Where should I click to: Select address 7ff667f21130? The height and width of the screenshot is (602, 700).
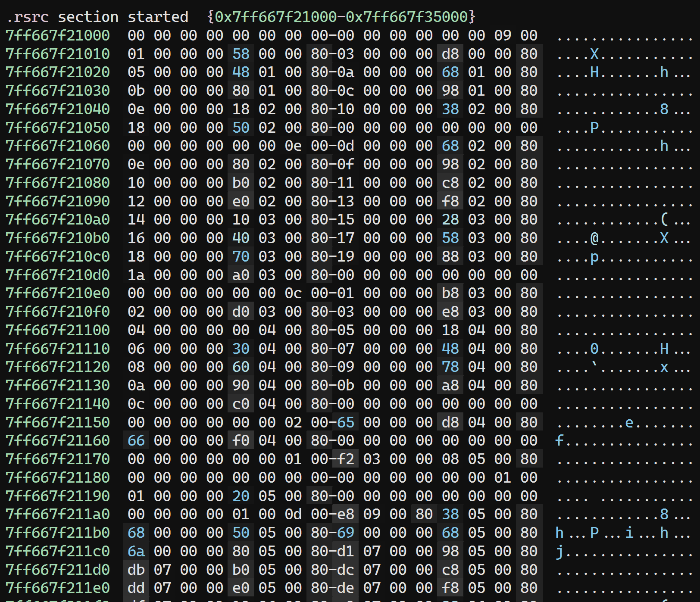(x=58, y=385)
